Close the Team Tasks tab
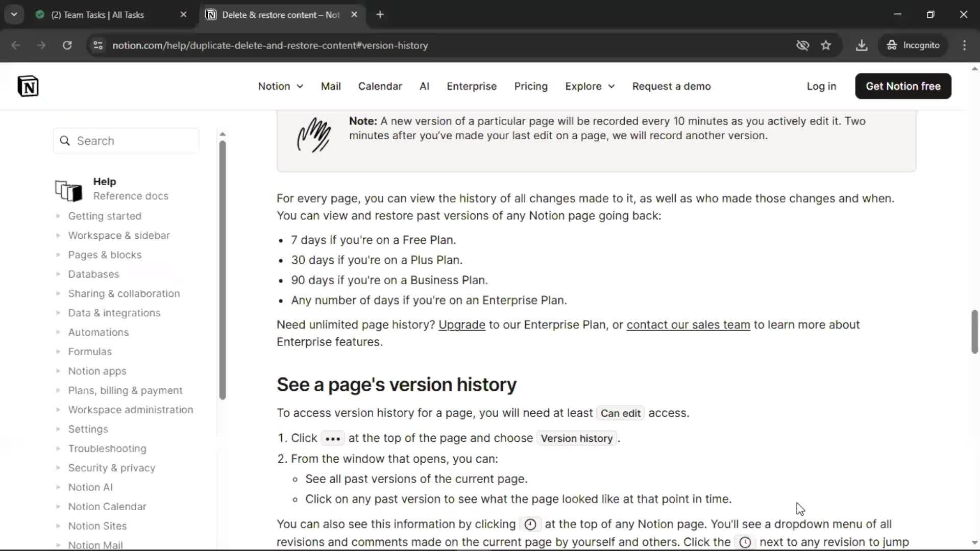 [x=183, y=14]
